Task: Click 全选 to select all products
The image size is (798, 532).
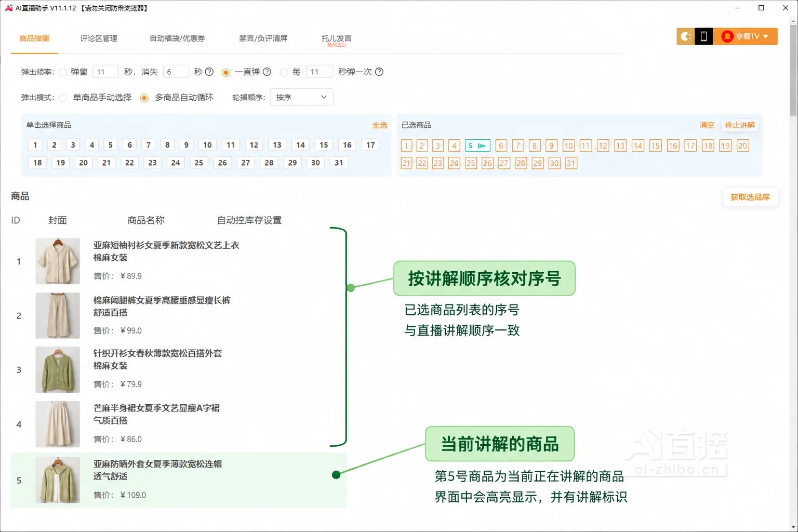Action: coord(380,125)
